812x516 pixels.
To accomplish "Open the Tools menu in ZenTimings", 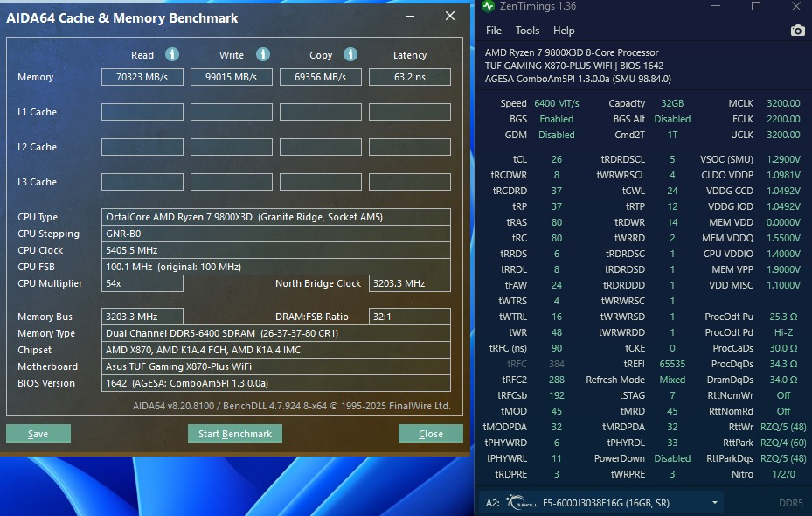I will [x=527, y=31].
